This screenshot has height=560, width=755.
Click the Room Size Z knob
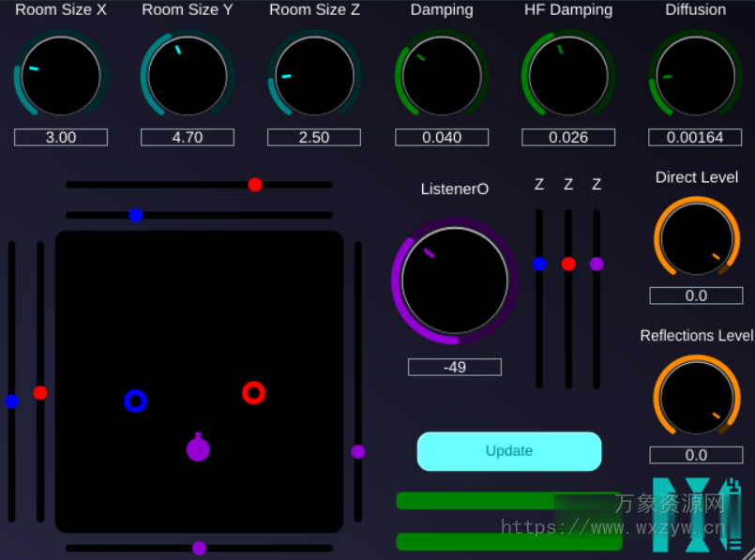pos(313,75)
